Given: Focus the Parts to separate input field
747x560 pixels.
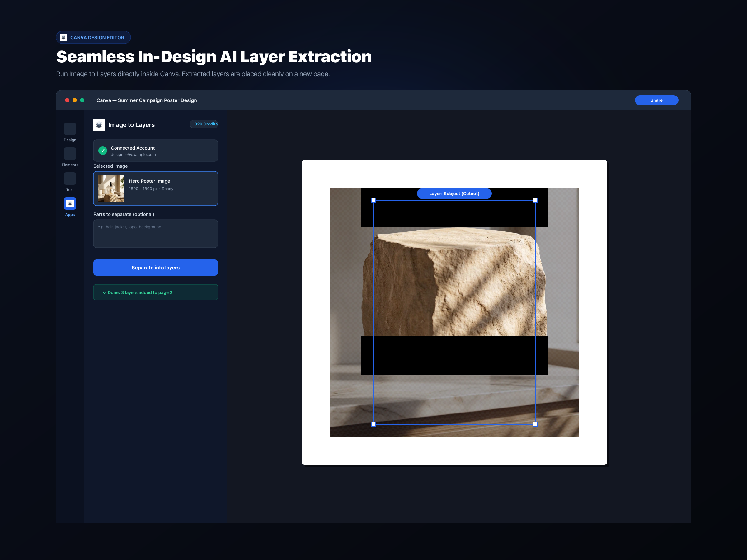Looking at the screenshot, I should coord(155,234).
